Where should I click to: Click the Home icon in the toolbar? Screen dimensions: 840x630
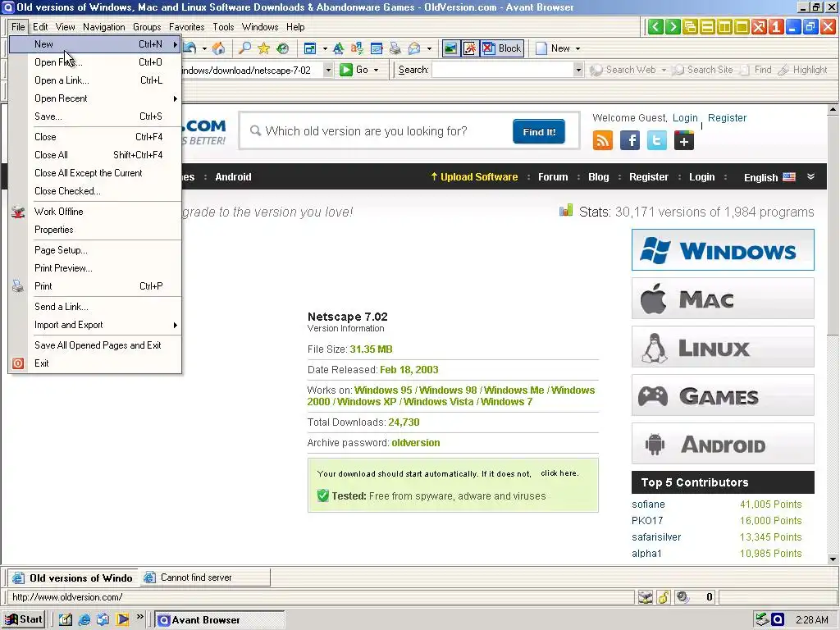coord(218,48)
